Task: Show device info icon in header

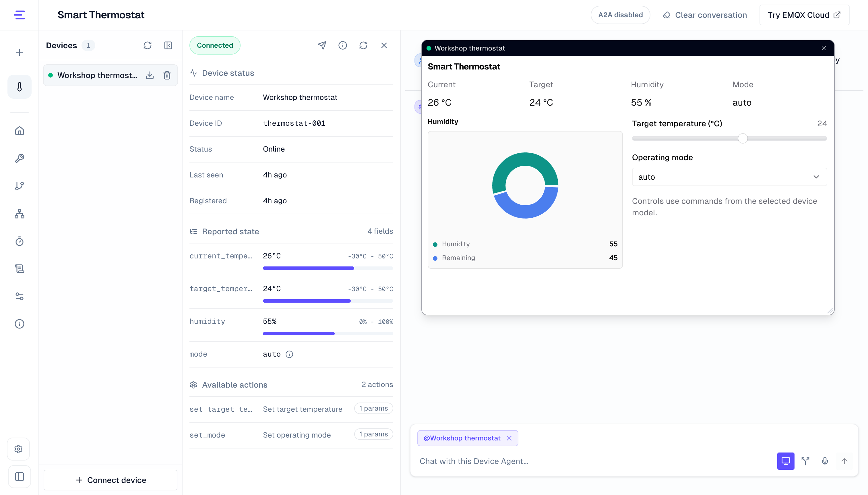Action: click(x=342, y=45)
